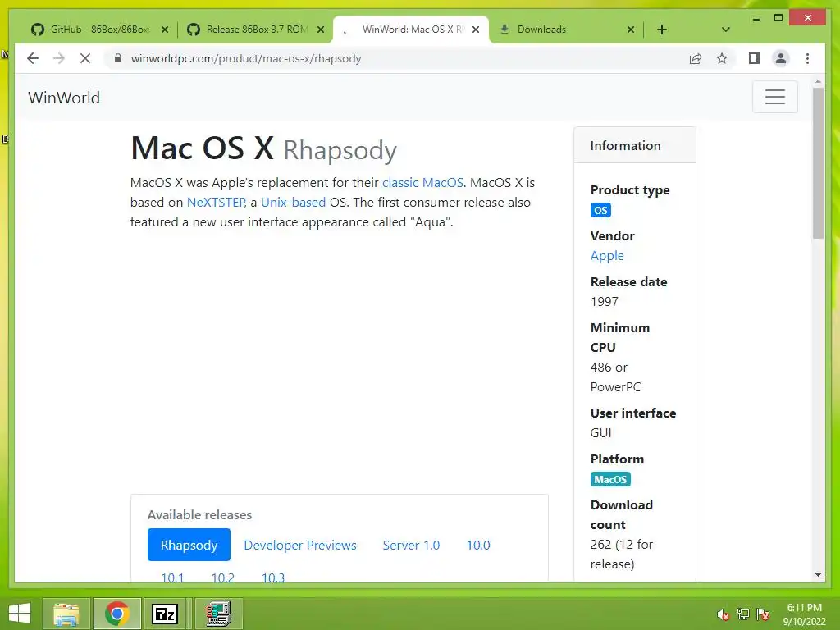Click the MacOS platform badge
The height and width of the screenshot is (630, 840).
point(610,479)
